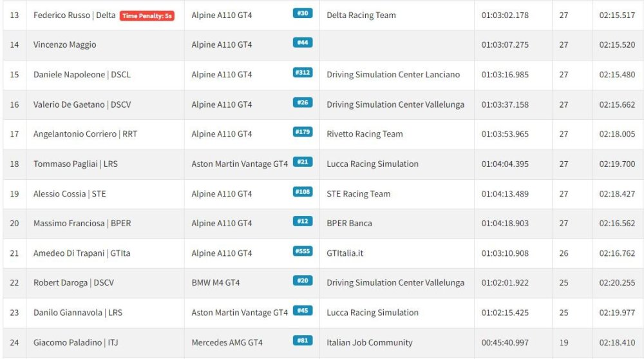Click best lap 02:20.255
The height and width of the screenshot is (359, 644).
click(x=617, y=283)
